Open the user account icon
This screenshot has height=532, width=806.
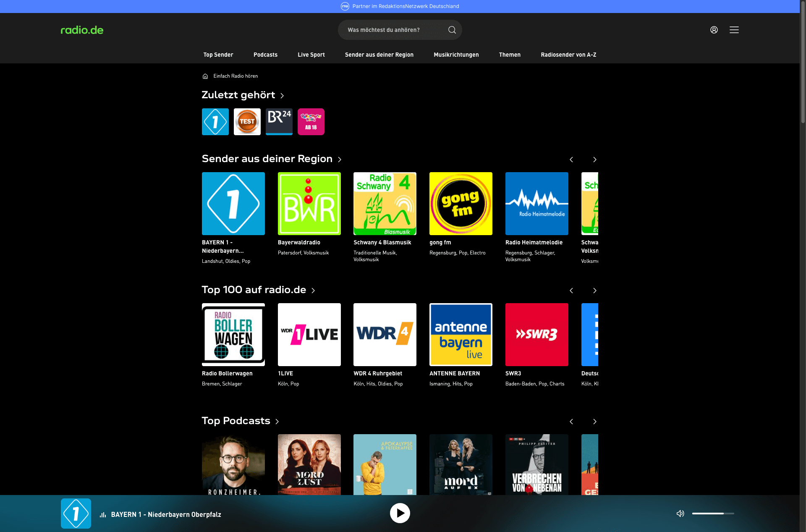714,30
